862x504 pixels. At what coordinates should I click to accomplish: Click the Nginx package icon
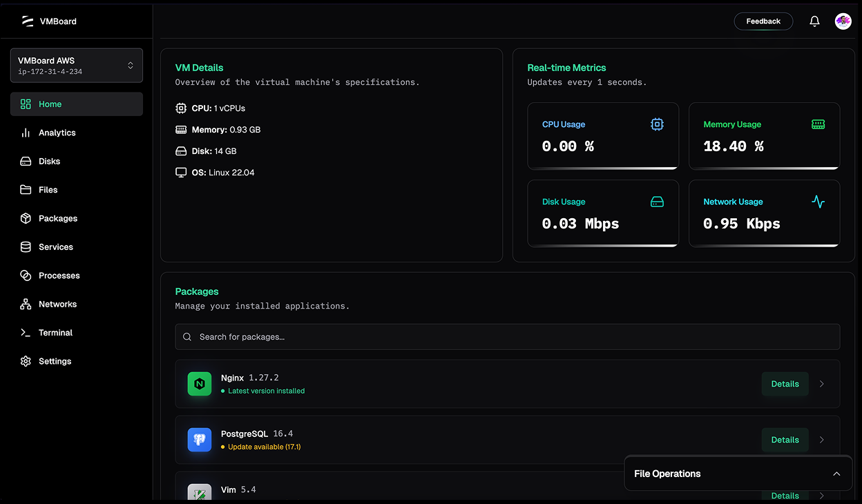point(200,384)
